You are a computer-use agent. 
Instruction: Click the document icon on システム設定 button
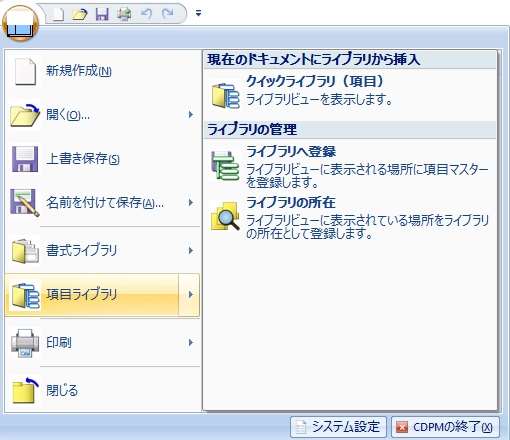301,427
